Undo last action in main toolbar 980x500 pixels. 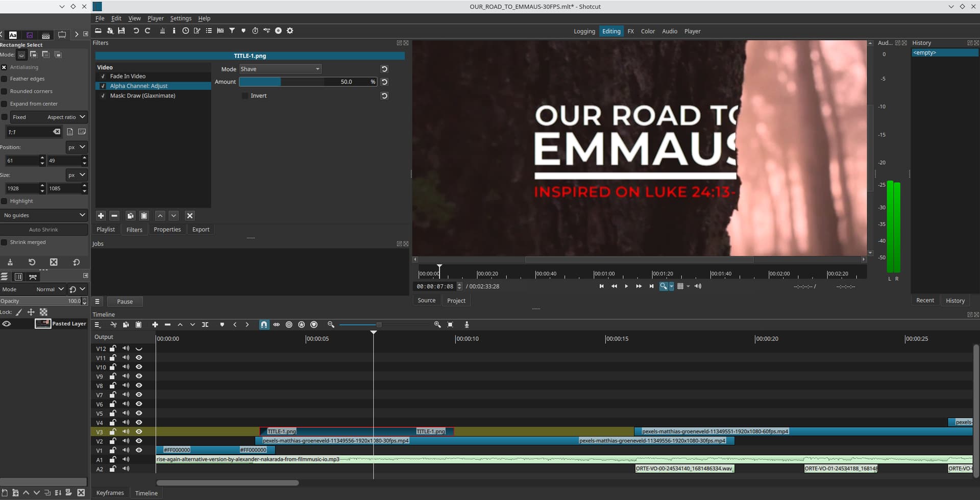point(136,31)
